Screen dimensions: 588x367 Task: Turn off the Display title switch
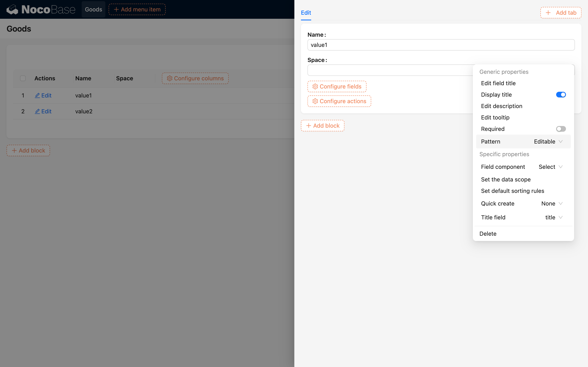(561, 95)
